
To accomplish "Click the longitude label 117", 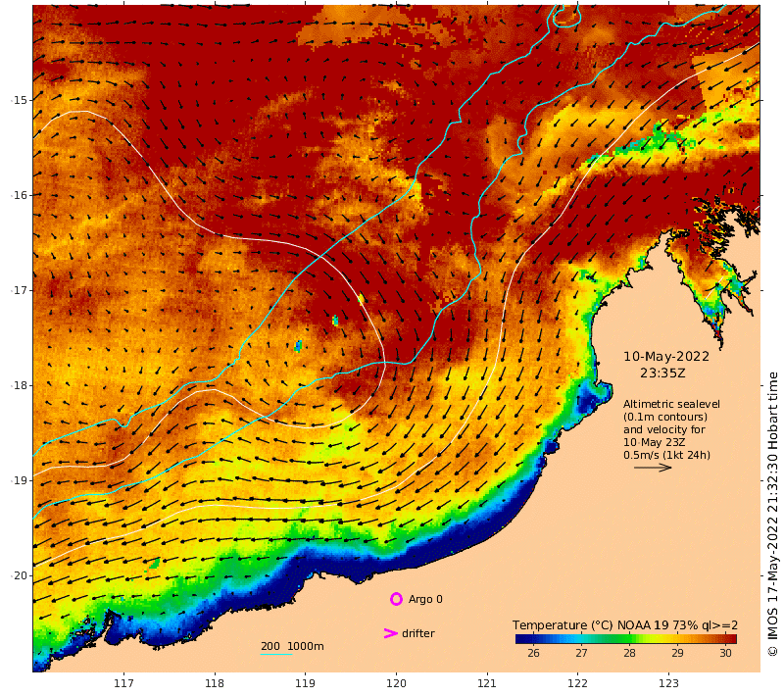I will [123, 683].
